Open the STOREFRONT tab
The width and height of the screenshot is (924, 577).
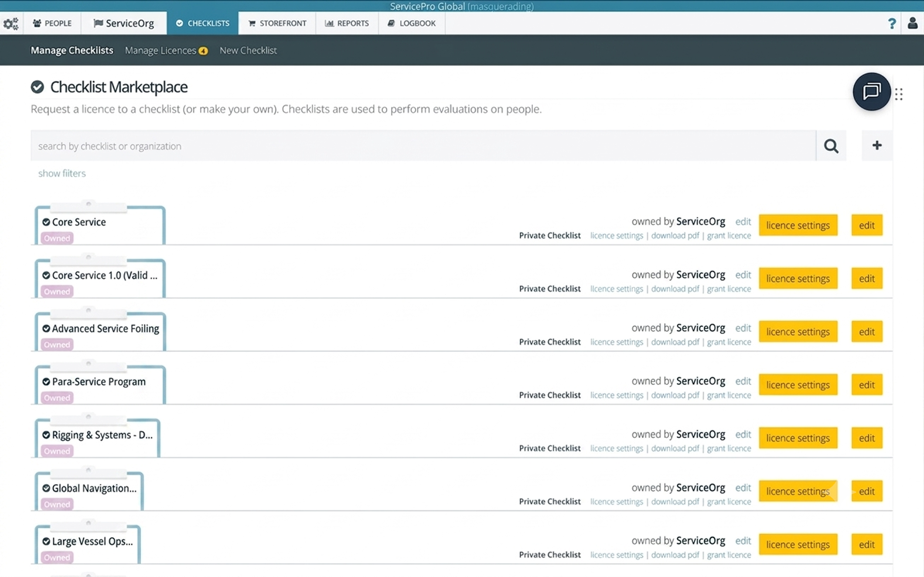coord(277,23)
